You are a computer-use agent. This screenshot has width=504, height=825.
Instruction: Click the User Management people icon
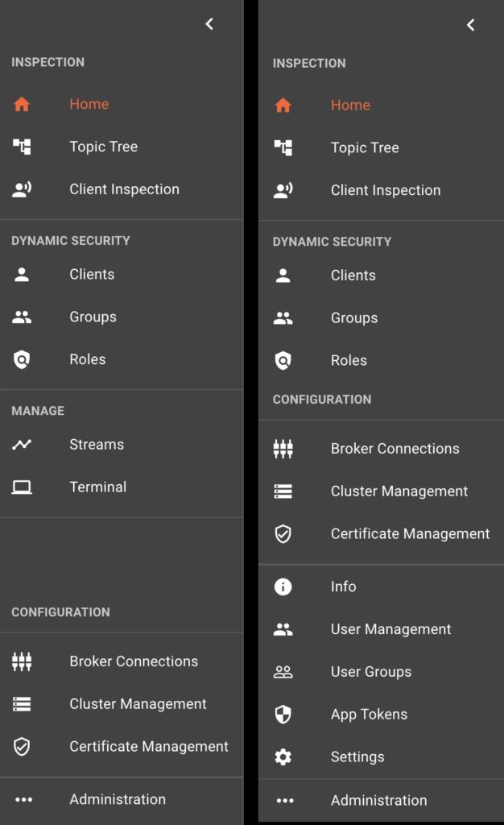[x=283, y=629]
